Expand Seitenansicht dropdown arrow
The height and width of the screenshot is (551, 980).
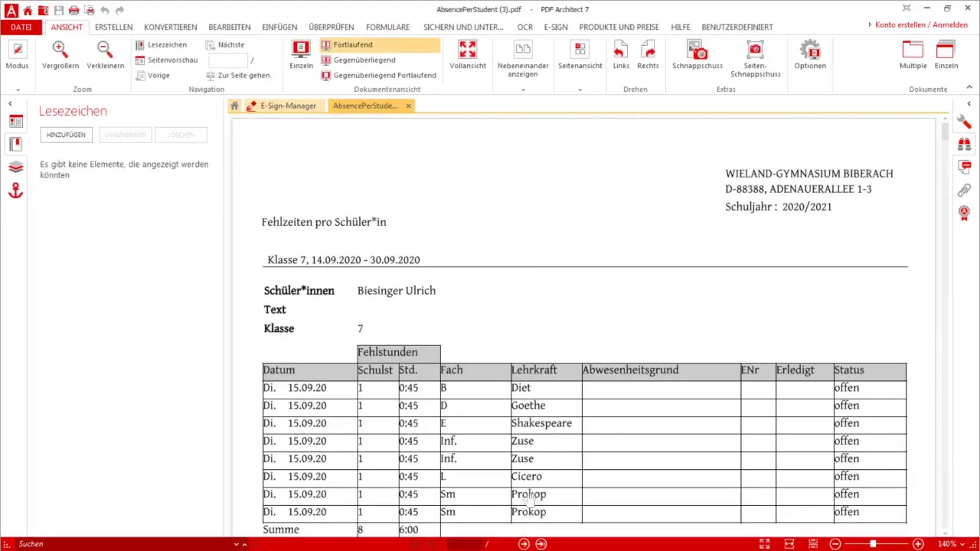pyautogui.click(x=580, y=90)
